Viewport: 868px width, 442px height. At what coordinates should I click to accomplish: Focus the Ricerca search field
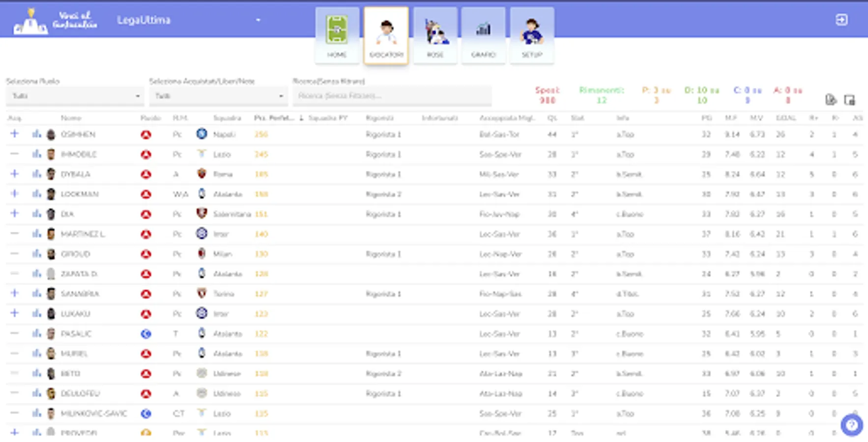[x=392, y=96]
